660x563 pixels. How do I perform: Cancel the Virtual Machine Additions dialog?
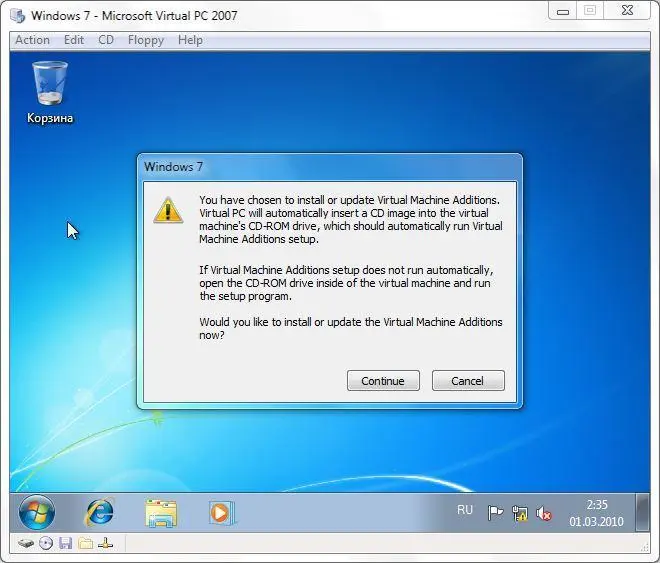468,381
